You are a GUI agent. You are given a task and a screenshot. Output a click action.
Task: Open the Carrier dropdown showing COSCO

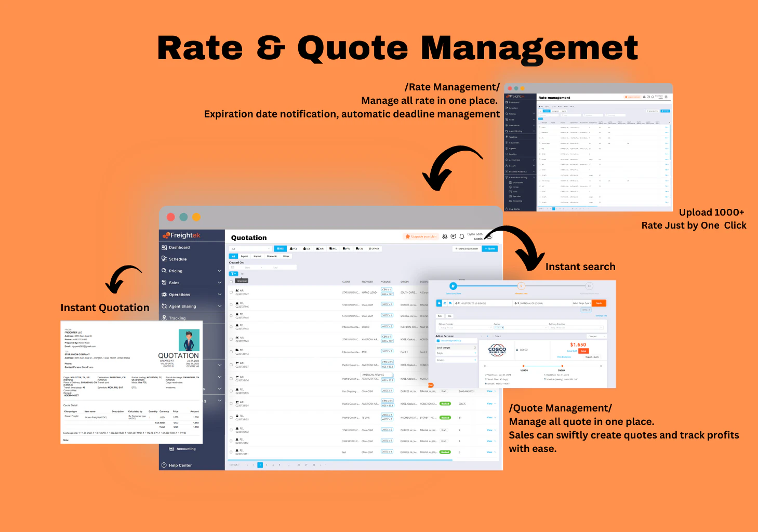click(x=521, y=328)
